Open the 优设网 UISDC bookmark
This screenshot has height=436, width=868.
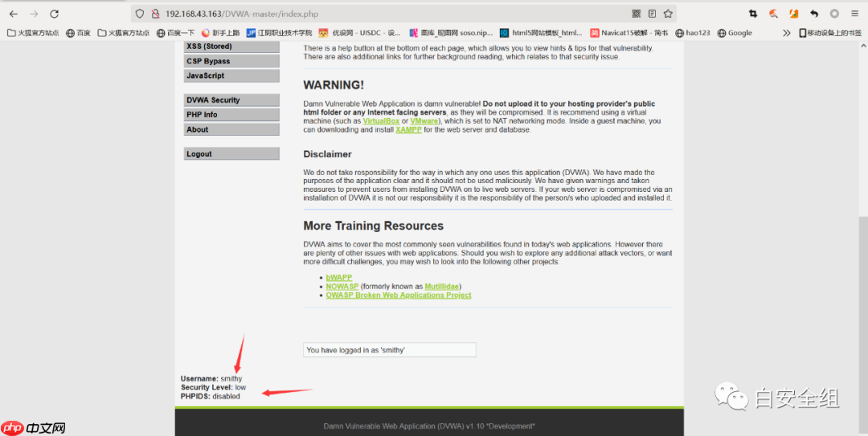360,33
